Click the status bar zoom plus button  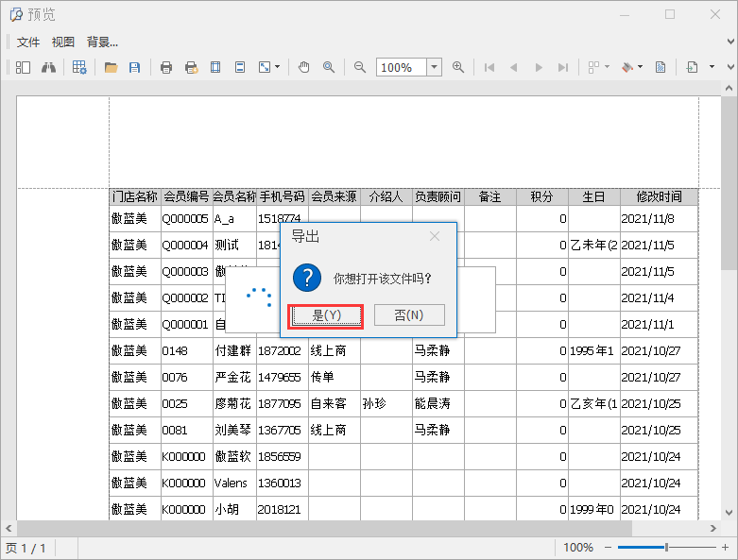[x=726, y=548]
